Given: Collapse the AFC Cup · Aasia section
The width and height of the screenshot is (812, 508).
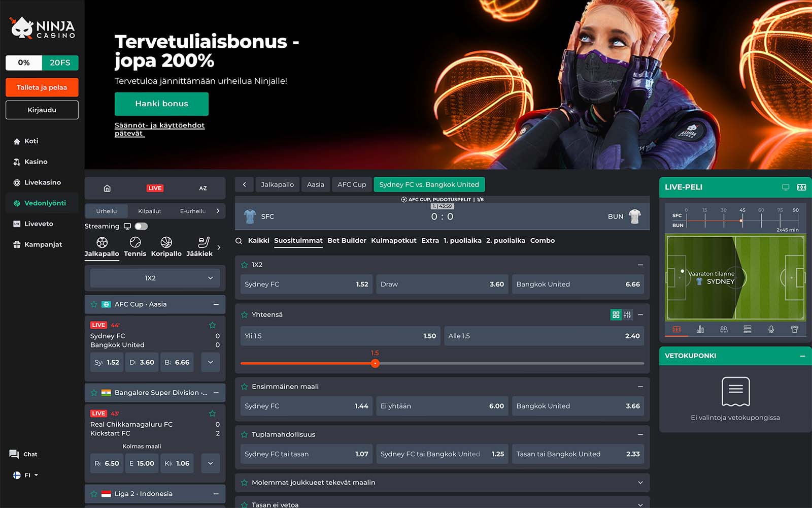Looking at the screenshot, I should click(216, 304).
